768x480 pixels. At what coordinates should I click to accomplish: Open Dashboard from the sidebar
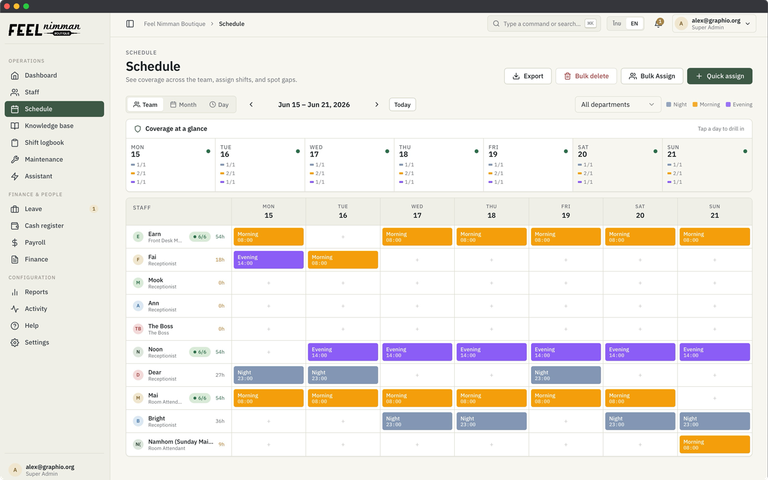[x=54, y=75]
